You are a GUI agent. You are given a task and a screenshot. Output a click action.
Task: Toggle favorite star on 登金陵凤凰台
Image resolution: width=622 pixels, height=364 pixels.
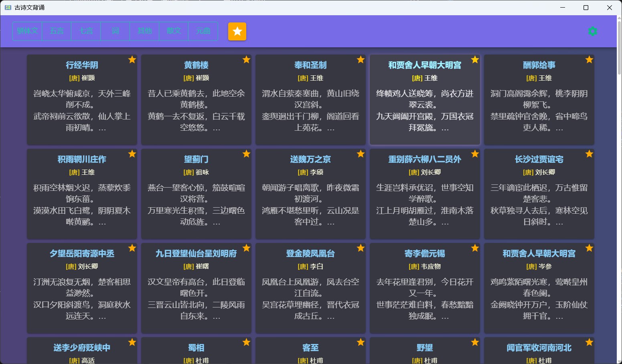point(361,248)
